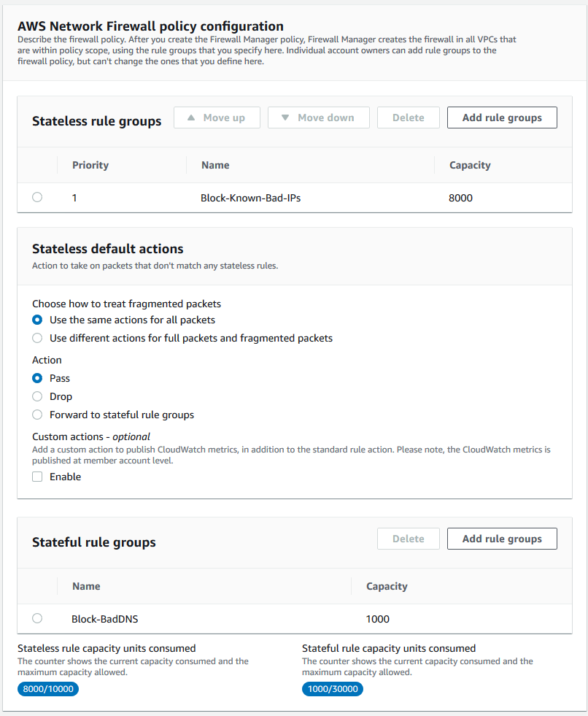Select the Block-Known-Bad-IPs rule group

pos(37,197)
